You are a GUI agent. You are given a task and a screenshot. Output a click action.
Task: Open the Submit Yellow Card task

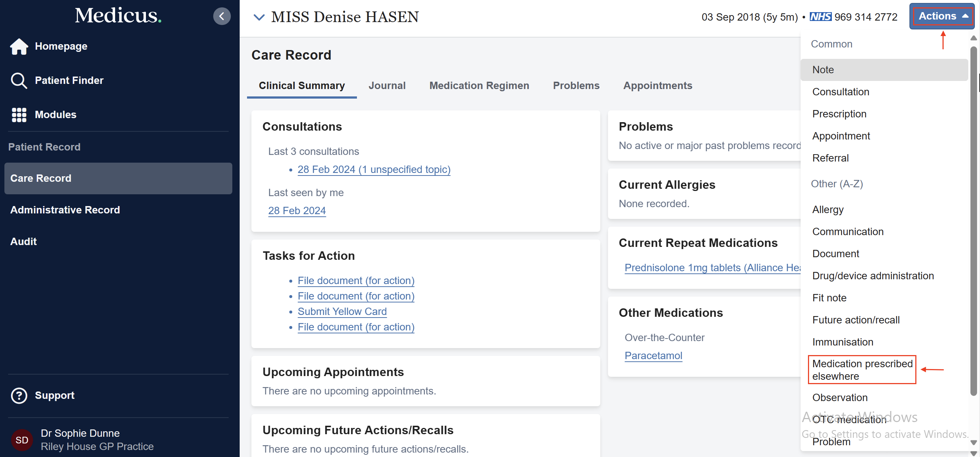click(x=342, y=312)
